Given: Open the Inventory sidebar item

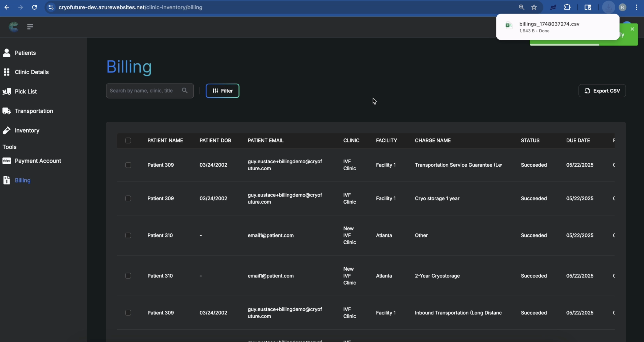Looking at the screenshot, I should click(27, 130).
